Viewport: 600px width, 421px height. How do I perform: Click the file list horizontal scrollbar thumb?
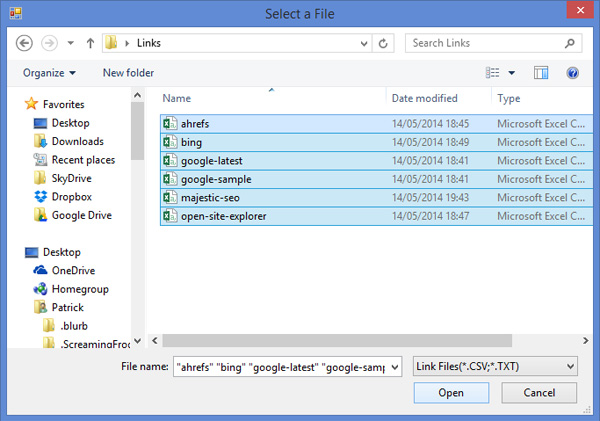(x=337, y=340)
